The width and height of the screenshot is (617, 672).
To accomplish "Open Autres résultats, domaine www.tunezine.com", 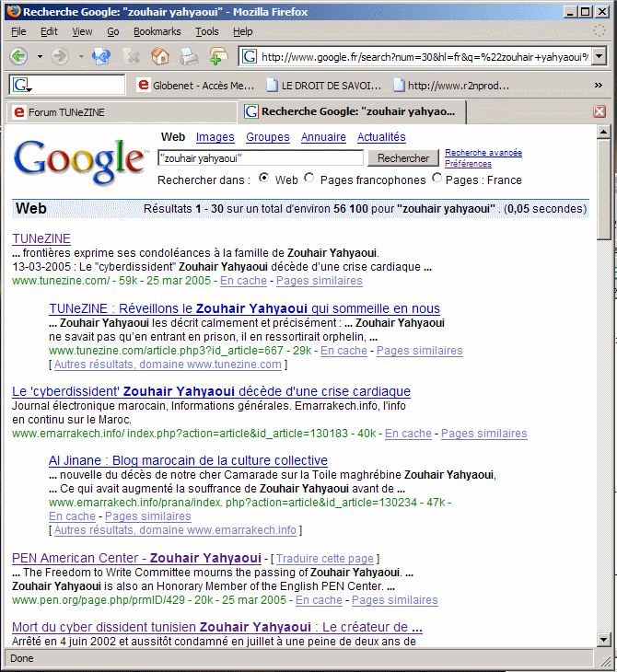I will coord(169,365).
